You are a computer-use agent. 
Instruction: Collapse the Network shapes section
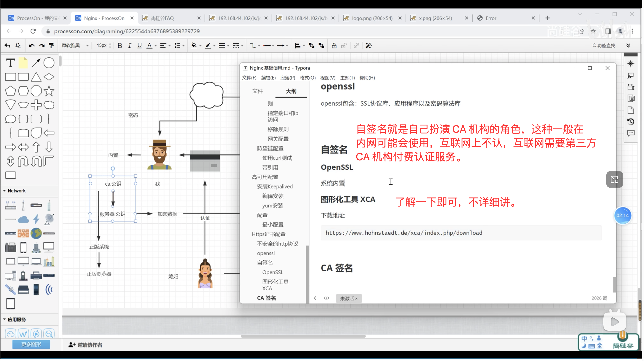click(4, 191)
